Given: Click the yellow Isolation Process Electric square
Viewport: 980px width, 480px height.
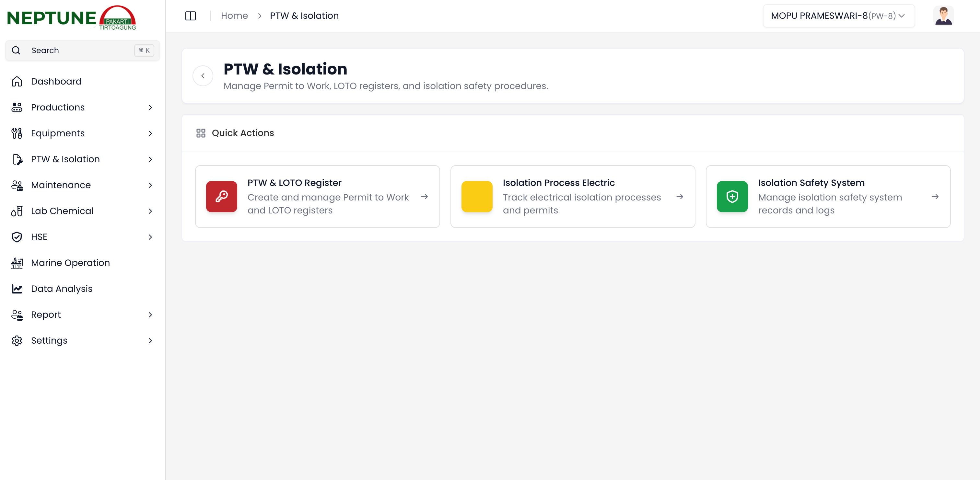Looking at the screenshot, I should (x=477, y=196).
